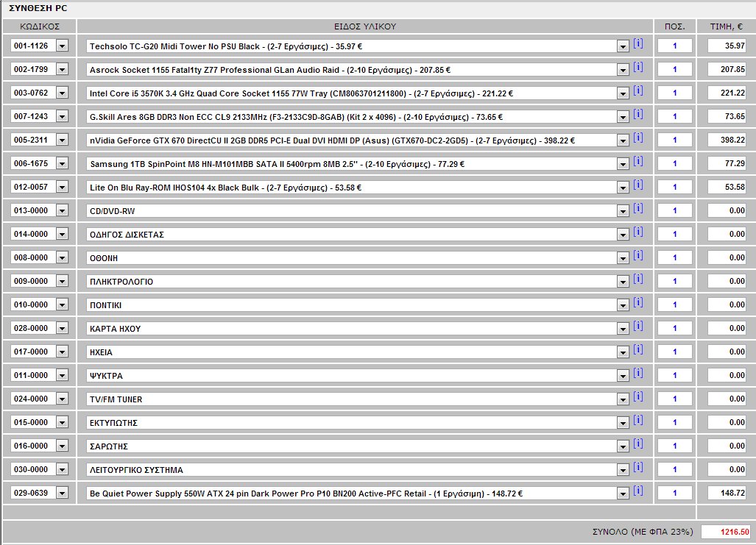756x545 pixels.
Task: Click info icon in ΣΑΡΩΤΗΣ row
Action: (x=638, y=444)
